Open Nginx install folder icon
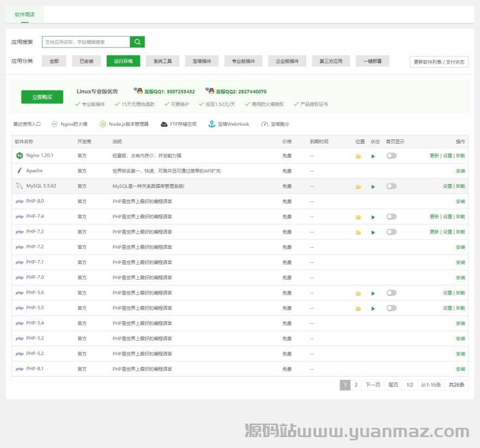480x448 pixels. 358,156
